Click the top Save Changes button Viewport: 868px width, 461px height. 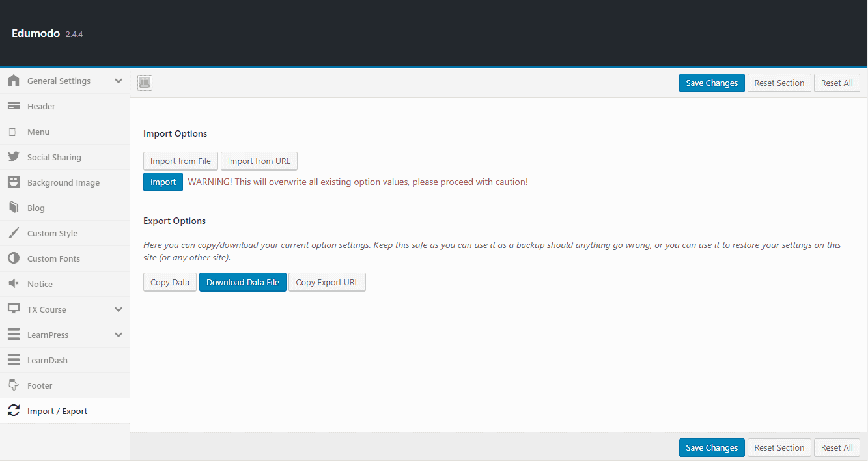coord(711,83)
